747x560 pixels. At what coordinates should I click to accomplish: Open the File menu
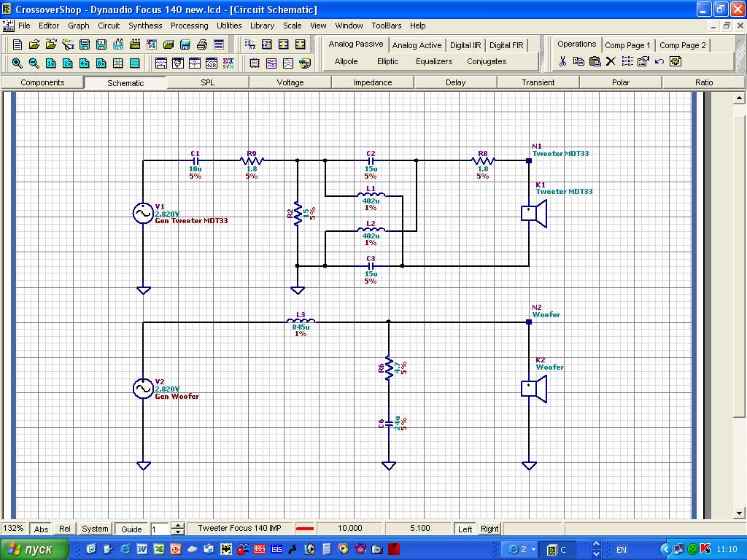pos(24,26)
